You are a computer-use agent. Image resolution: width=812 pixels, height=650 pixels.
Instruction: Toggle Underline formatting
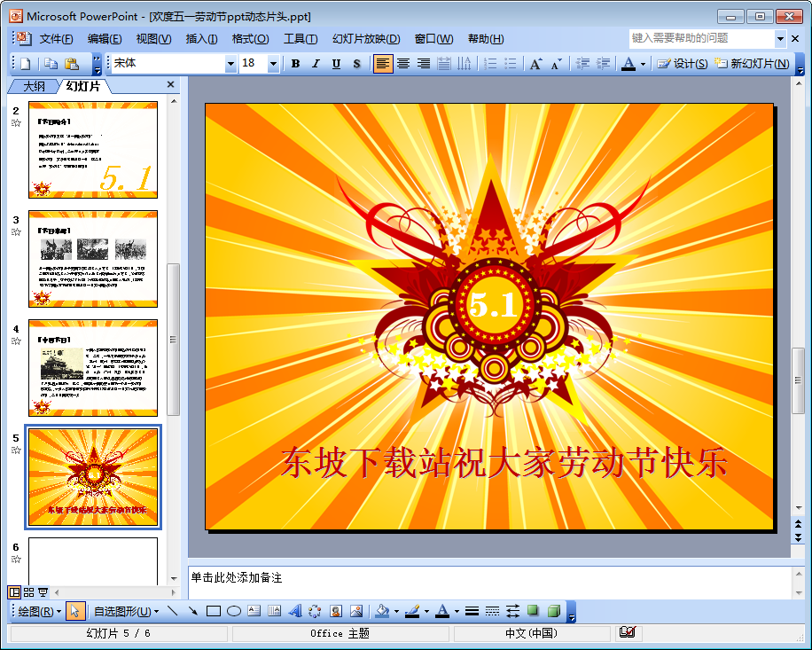(336, 64)
